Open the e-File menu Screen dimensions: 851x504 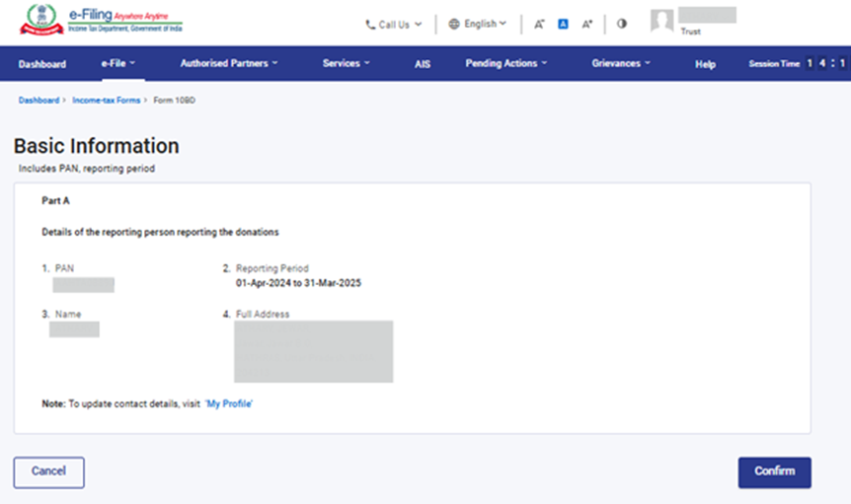coord(117,64)
